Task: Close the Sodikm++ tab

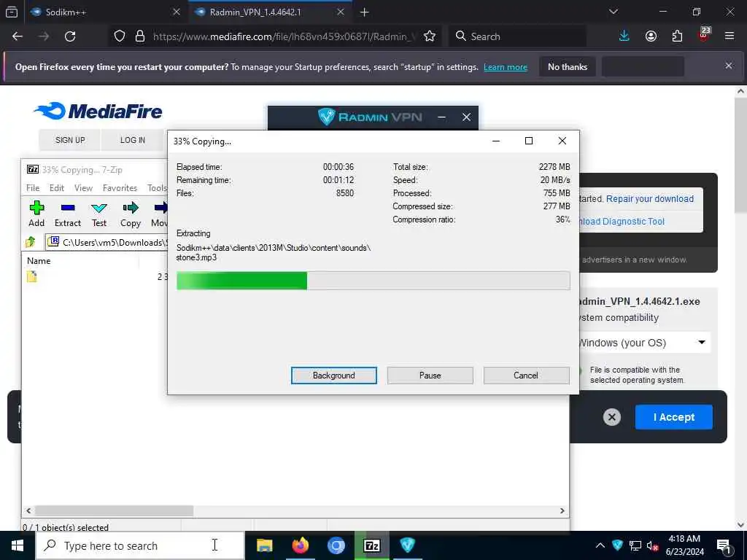Action: tap(177, 12)
